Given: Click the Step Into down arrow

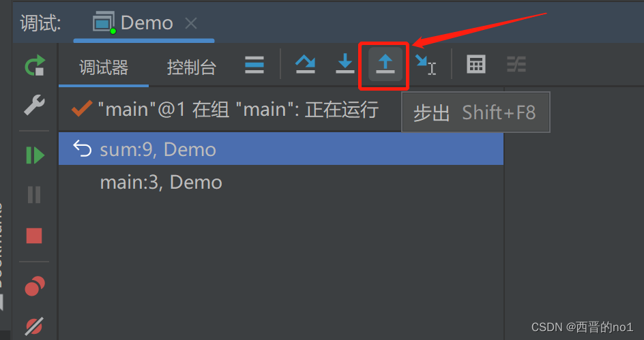Looking at the screenshot, I should coord(345,64).
